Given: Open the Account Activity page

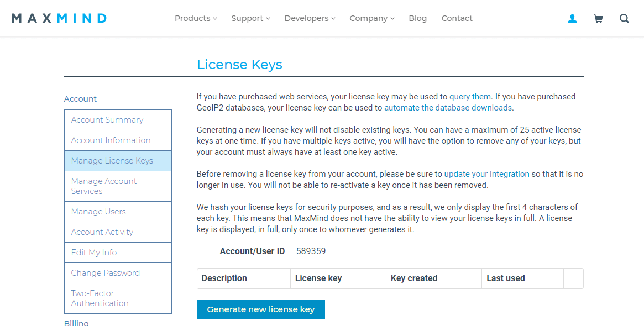Looking at the screenshot, I should pyautogui.click(x=102, y=232).
